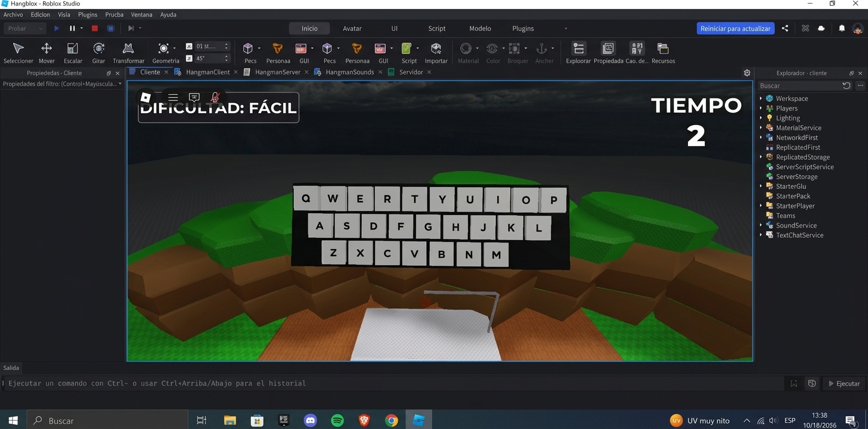Toggle the Cao. de... toolbox button

tap(637, 52)
